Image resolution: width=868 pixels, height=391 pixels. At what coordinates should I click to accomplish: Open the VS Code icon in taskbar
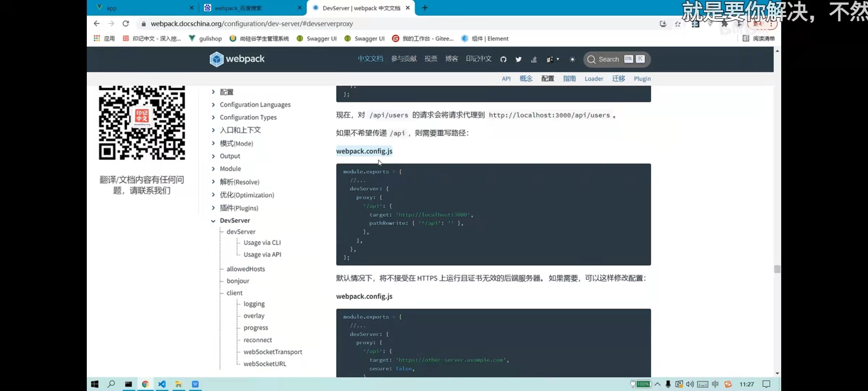162,384
